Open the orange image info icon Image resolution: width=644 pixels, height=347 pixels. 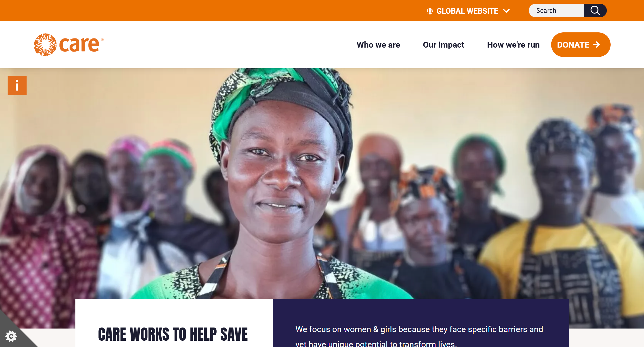tap(17, 85)
